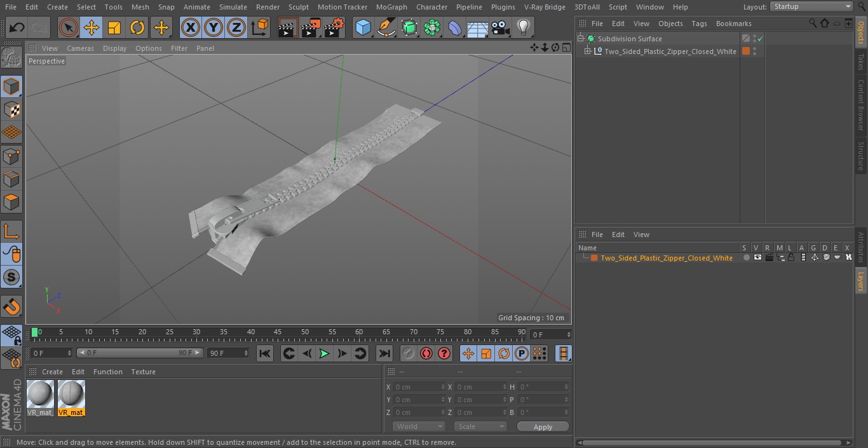
Task: Click the coordinate system icon
Action: 260,27
